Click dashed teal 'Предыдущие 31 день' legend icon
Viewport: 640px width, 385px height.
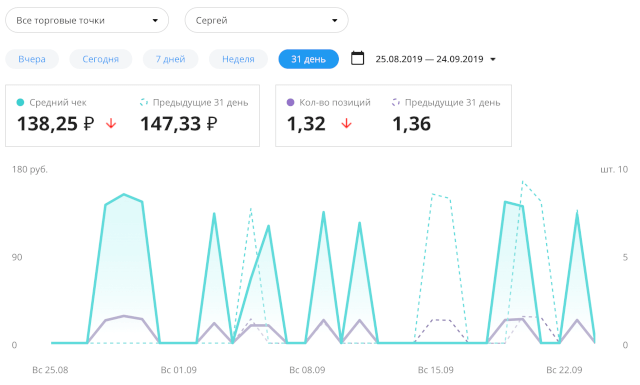pos(144,102)
